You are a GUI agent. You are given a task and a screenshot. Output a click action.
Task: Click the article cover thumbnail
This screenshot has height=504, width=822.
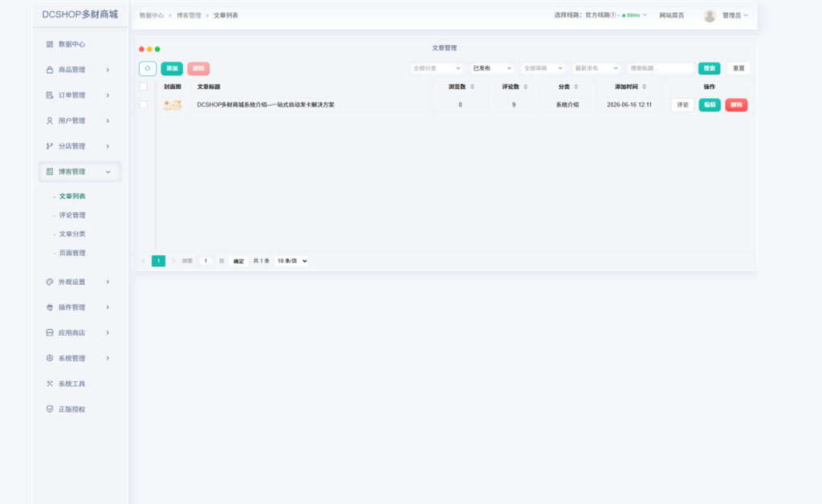pos(173,105)
